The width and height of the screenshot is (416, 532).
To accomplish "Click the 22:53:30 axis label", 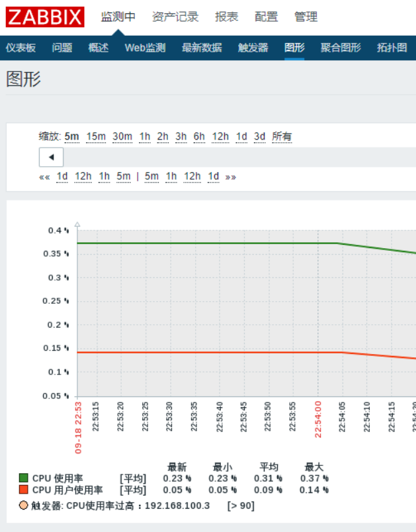I will click(x=169, y=417).
